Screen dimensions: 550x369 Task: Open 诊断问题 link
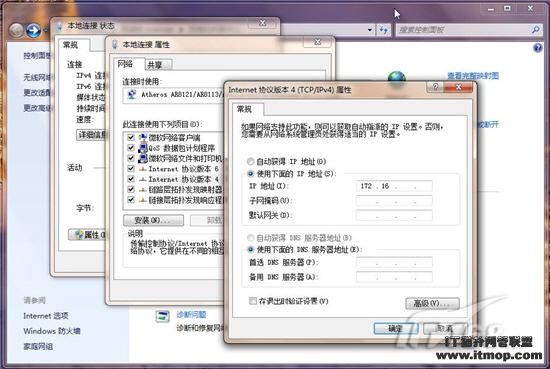point(191,314)
